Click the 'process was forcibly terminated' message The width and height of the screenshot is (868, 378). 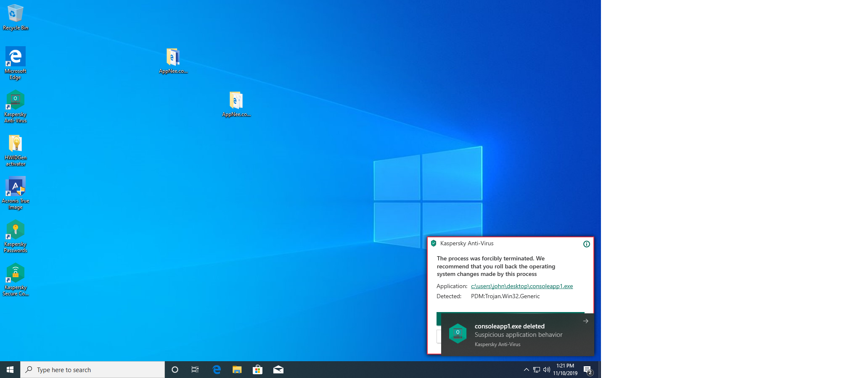[x=496, y=266]
